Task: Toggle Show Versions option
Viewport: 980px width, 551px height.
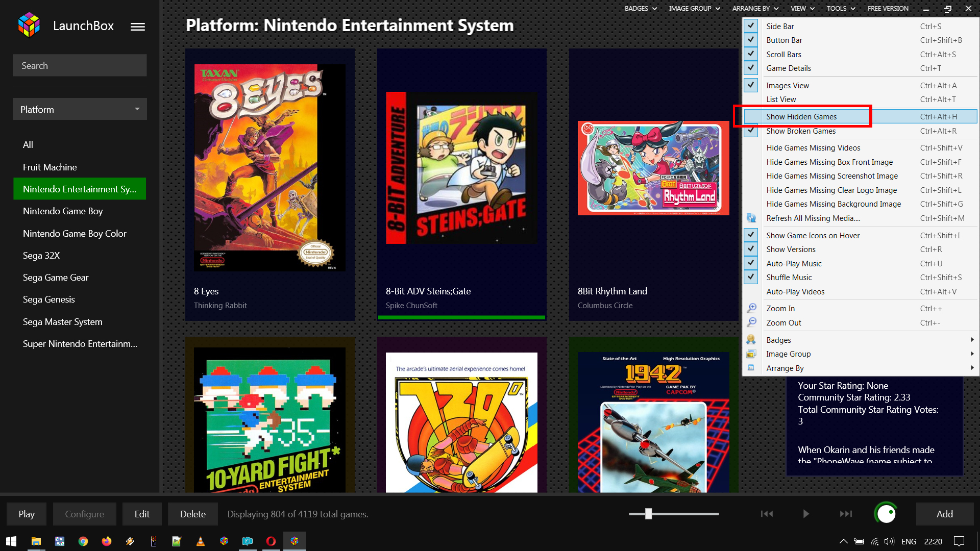Action: click(x=860, y=249)
